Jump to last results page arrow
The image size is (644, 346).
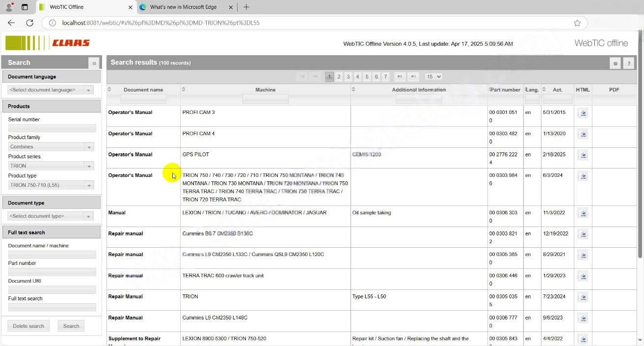coord(414,77)
